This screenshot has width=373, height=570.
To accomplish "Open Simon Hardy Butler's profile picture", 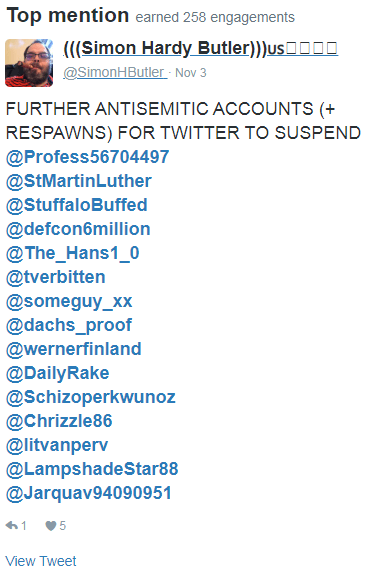I will pyautogui.click(x=29, y=63).
